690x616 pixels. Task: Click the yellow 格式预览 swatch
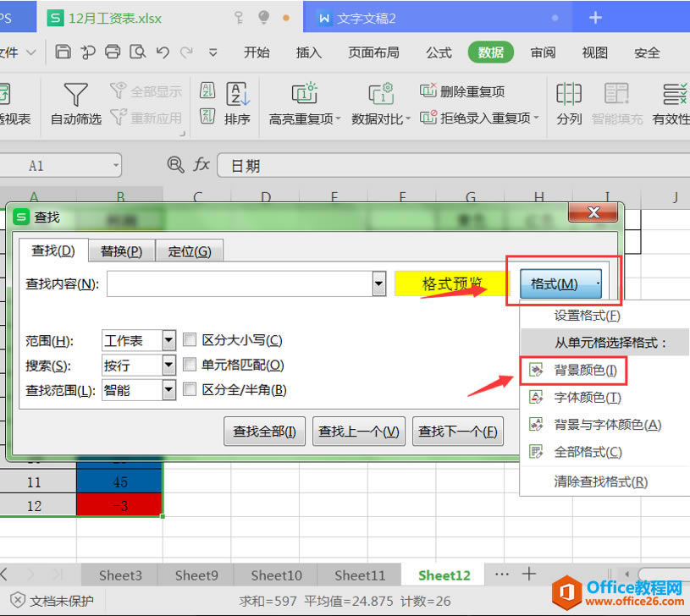(451, 283)
